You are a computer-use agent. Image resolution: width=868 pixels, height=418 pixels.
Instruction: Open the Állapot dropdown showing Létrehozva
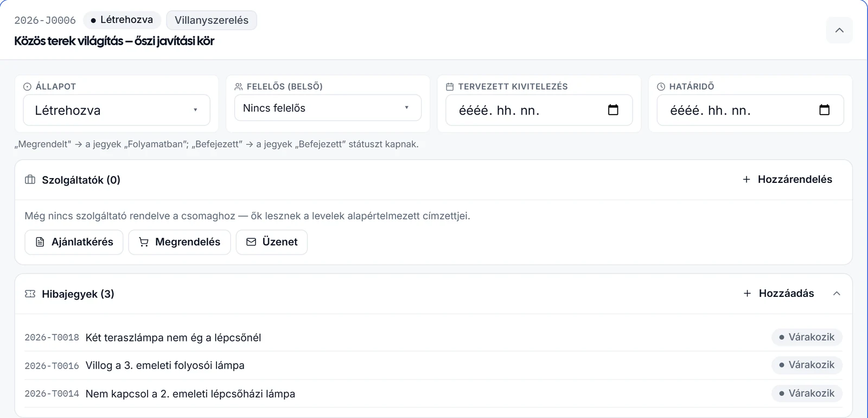click(x=117, y=110)
